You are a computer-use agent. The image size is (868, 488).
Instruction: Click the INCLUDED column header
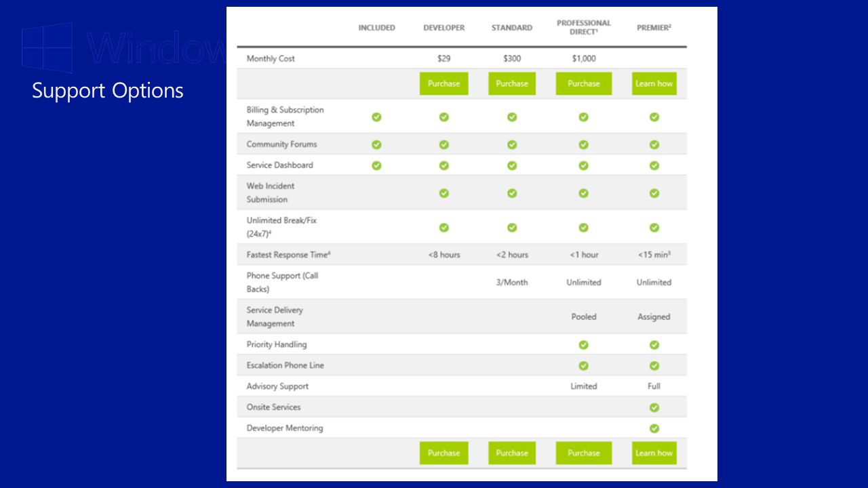[376, 28]
